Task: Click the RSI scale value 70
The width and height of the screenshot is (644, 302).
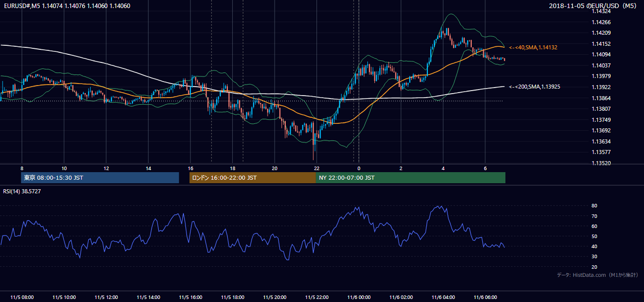Action: [x=595, y=216]
